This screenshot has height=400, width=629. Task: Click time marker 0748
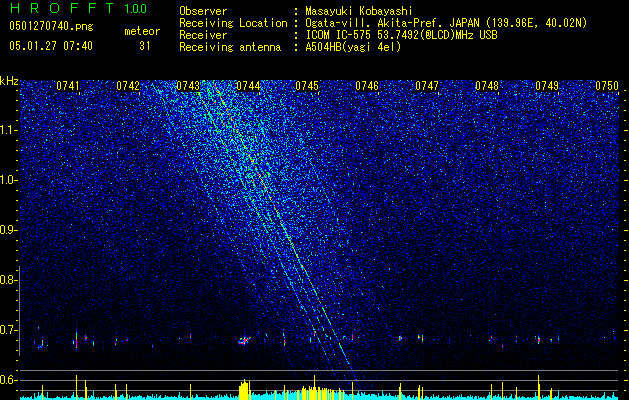click(x=487, y=86)
